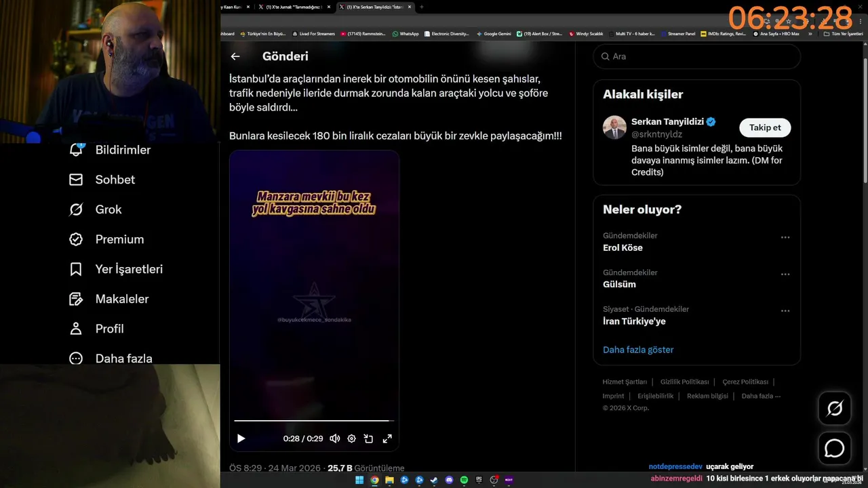Open the floating chat messages button

(834, 448)
